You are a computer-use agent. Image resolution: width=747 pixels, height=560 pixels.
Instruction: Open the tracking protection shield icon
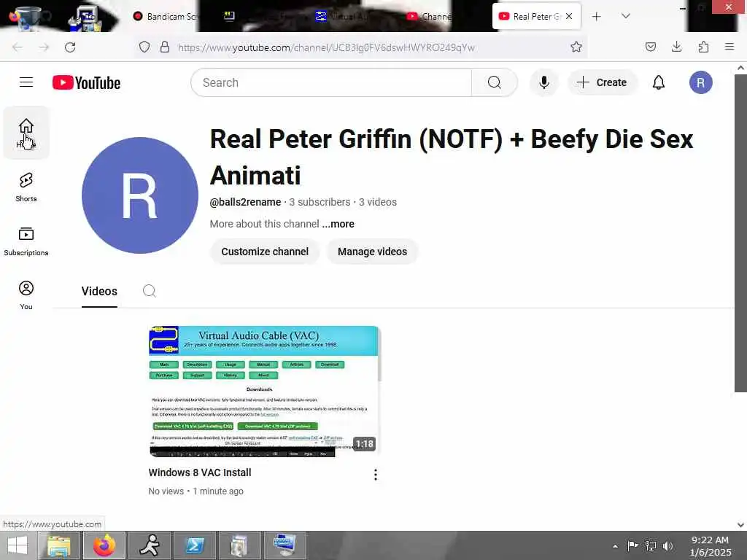144,47
